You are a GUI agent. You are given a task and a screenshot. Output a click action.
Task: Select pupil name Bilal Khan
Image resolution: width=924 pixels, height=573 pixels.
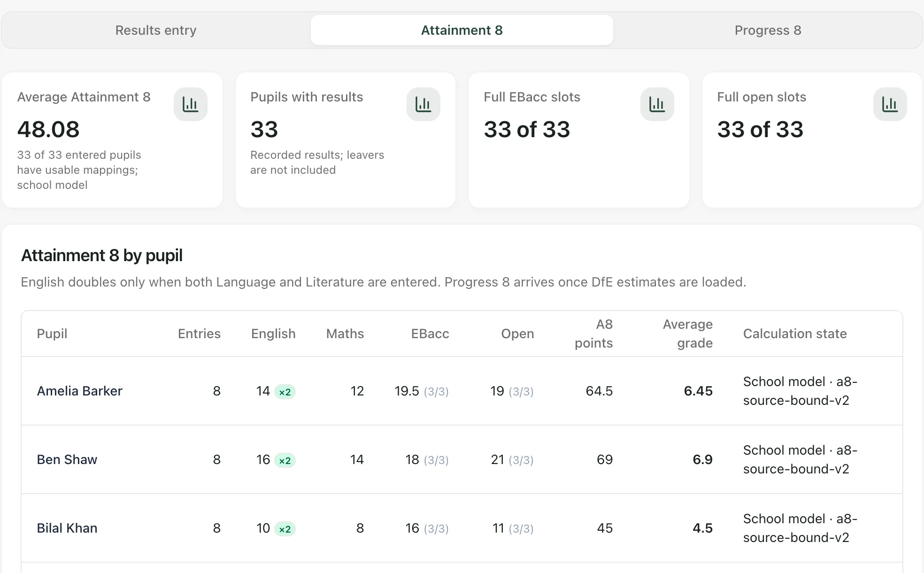coord(67,528)
